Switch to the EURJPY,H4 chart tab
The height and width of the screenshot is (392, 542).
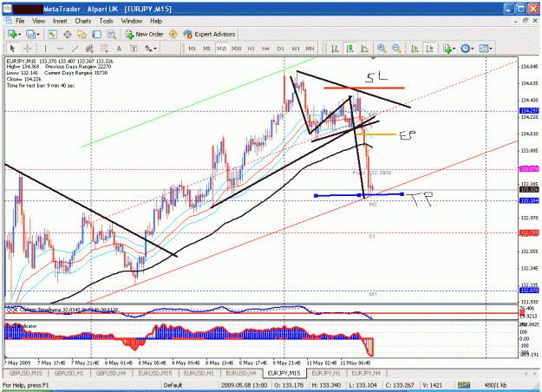366,373
